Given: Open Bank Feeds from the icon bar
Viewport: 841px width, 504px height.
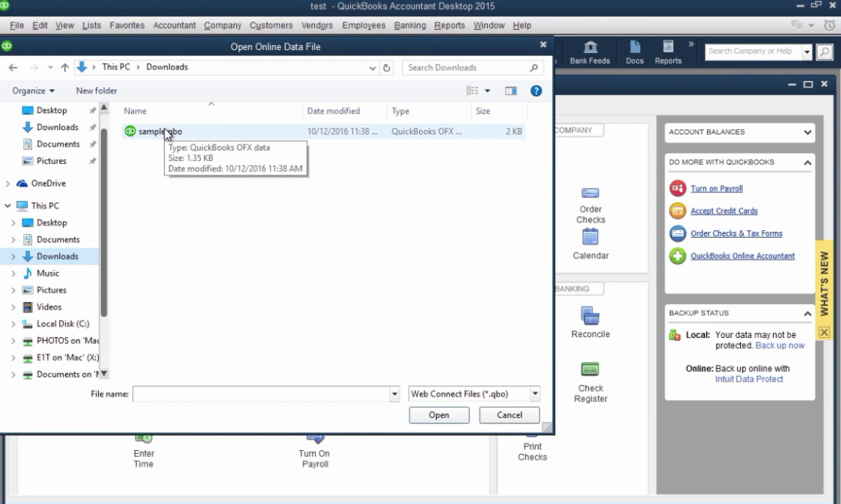Looking at the screenshot, I should (590, 52).
